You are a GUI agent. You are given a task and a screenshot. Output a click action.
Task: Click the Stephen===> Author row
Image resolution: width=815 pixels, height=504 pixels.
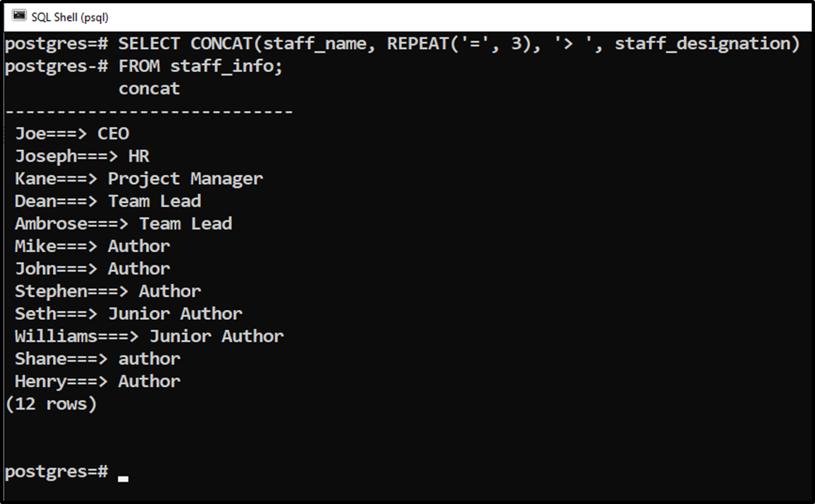coord(108,292)
